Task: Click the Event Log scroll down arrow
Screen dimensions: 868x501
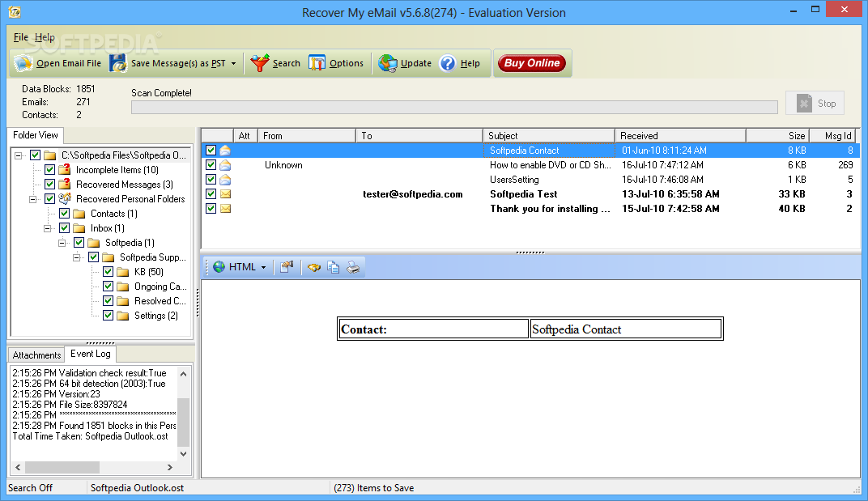Action: 183,454
